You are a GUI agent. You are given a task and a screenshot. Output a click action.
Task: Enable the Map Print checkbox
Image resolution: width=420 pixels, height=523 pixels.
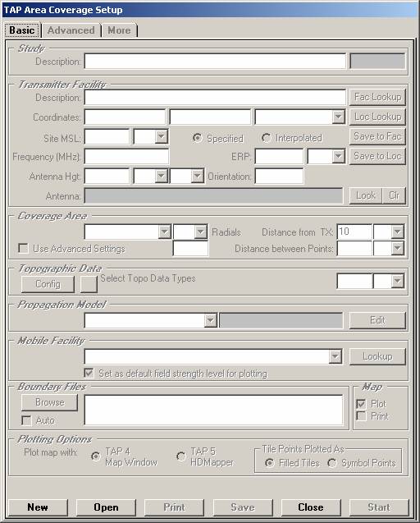(x=361, y=416)
